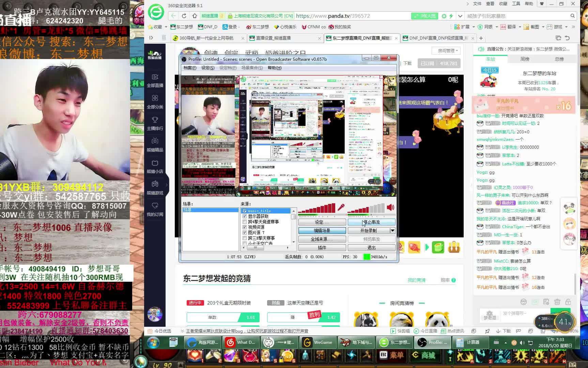Screen dimensions: 588x368
Task: Switch to the 周榜 ranking tab
Action: 525,59
